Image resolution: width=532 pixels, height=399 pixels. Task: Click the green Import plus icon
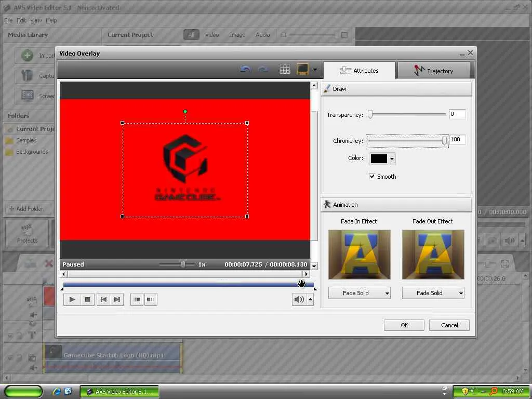tap(27, 55)
